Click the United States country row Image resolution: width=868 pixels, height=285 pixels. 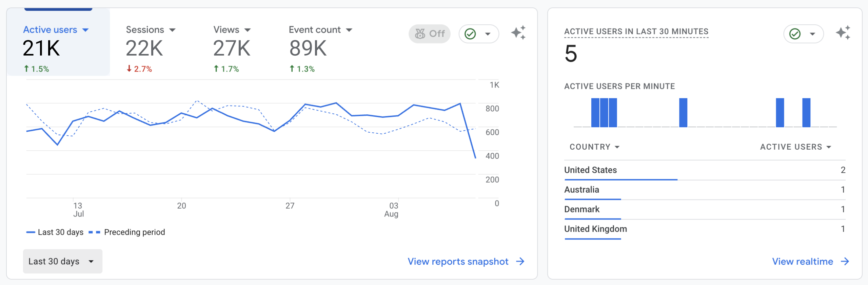pos(705,170)
